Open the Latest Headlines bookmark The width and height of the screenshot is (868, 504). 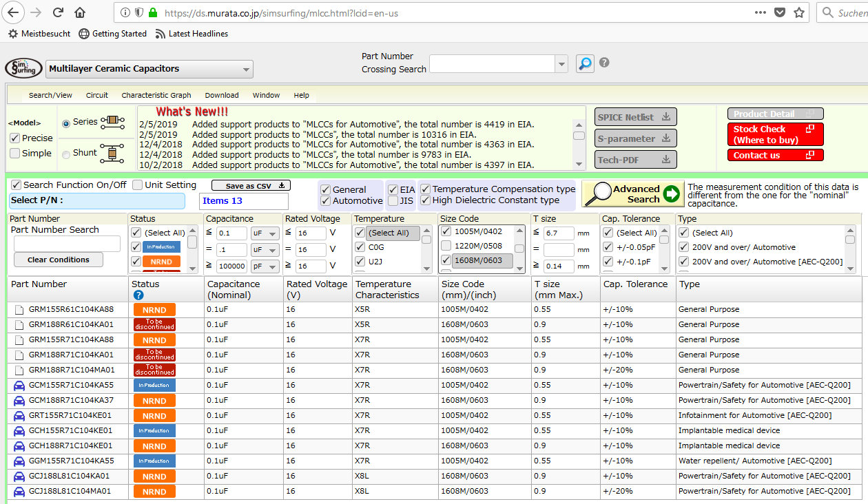click(x=192, y=34)
